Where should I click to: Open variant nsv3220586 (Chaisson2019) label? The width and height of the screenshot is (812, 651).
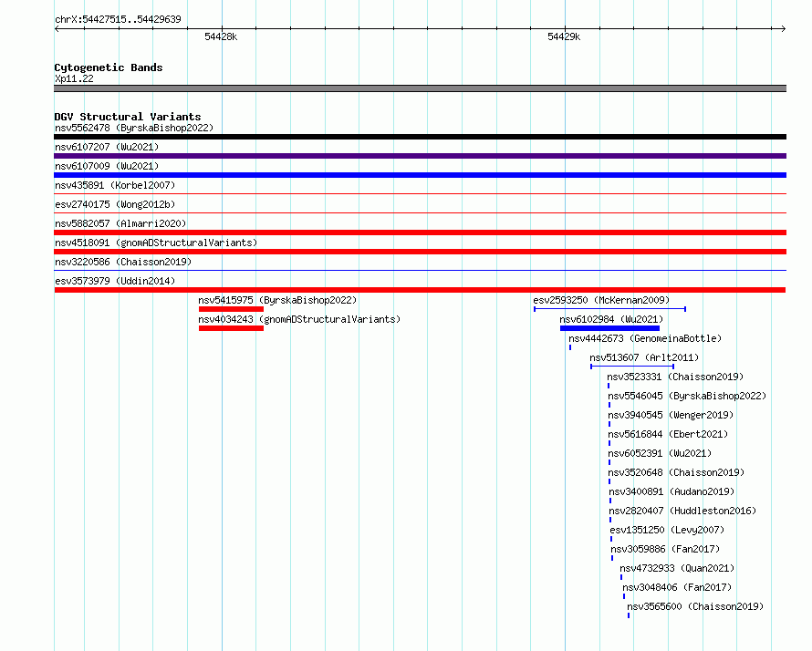123,262
